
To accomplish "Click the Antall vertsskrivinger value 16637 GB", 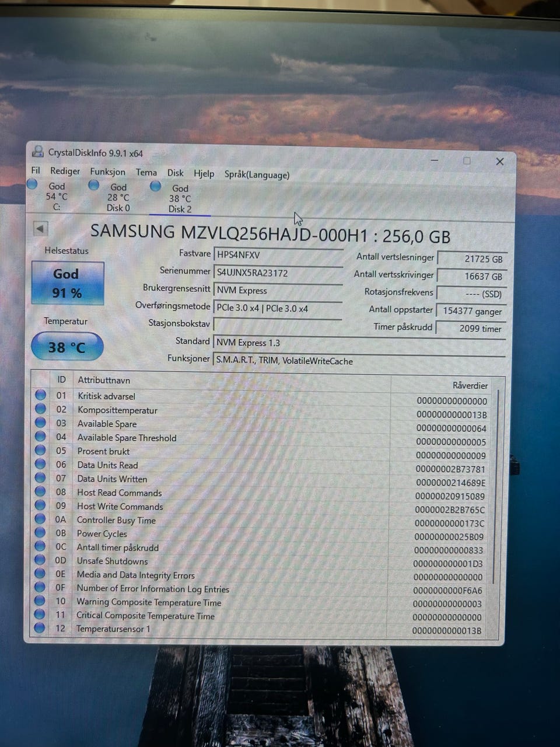I will coord(471,276).
